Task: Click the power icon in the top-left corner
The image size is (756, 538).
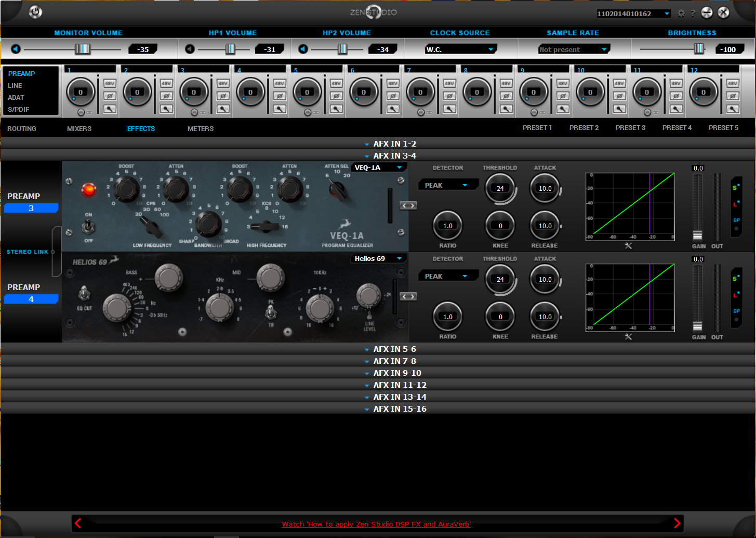Action: [35, 11]
